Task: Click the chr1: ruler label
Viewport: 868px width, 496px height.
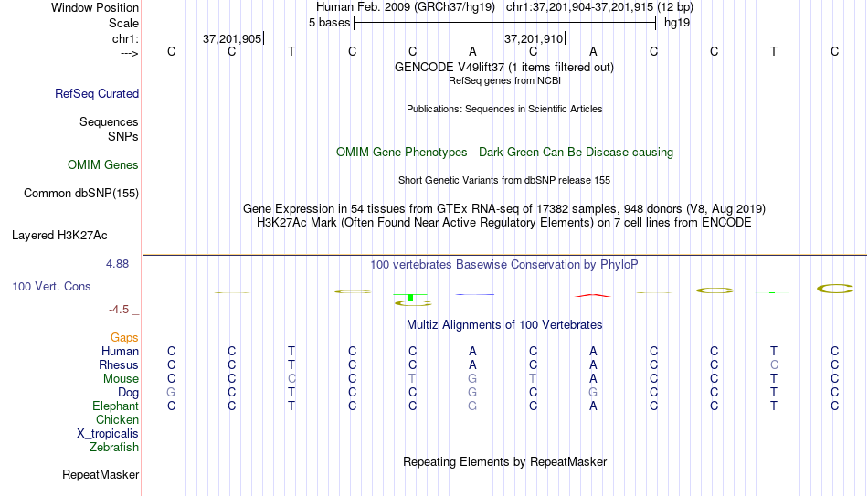Action: (x=125, y=38)
